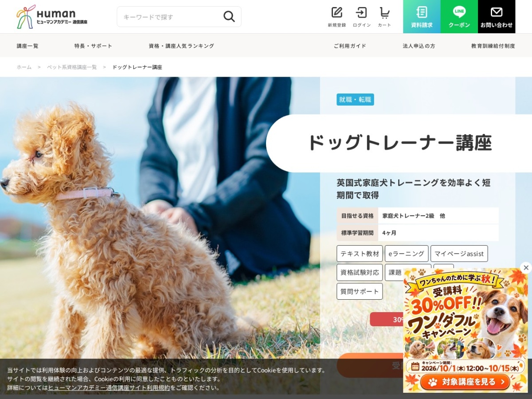
Task: Open the 講座一覧 menu item
Action: 27,46
